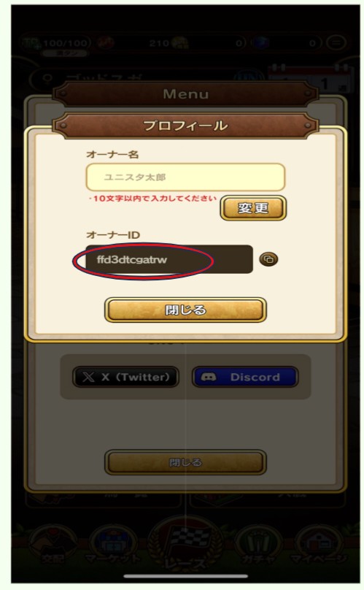The image size is (364, 590).
Task: Click the 閉じる button in profile dialog
Action: coord(185,310)
